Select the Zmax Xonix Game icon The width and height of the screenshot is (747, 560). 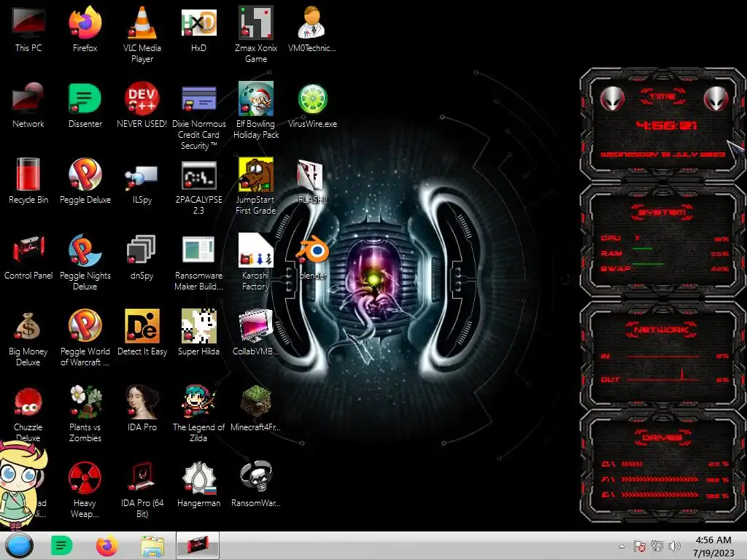click(256, 34)
